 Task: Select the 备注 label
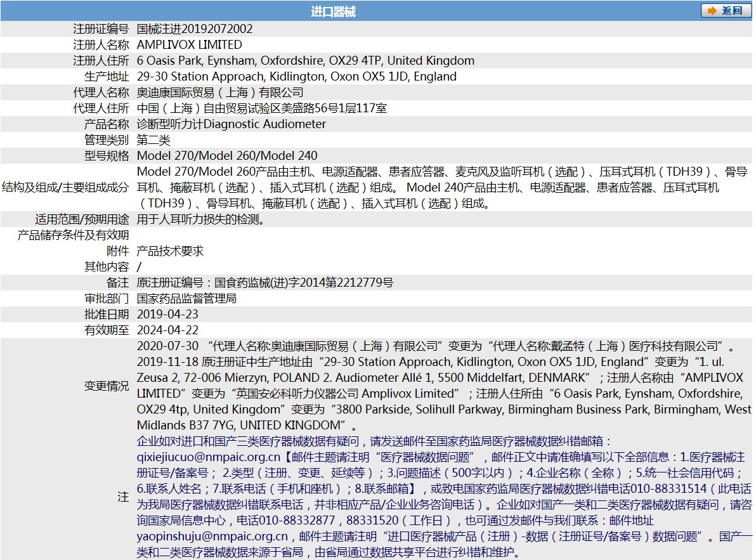117,283
